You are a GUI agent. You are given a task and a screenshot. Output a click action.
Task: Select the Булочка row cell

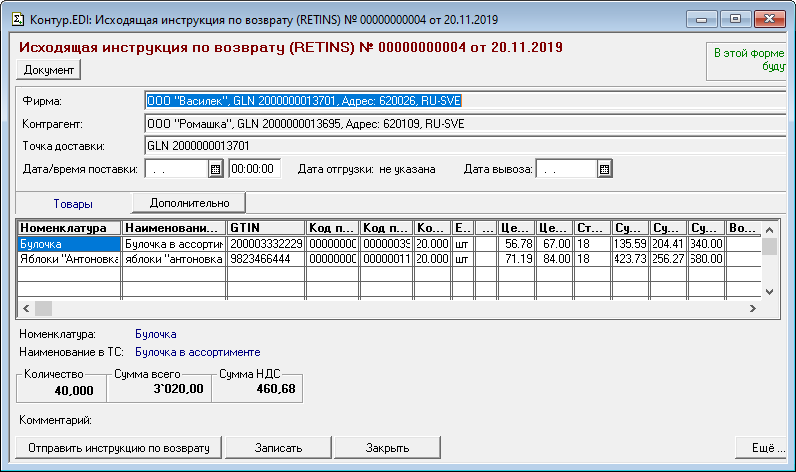coord(70,244)
